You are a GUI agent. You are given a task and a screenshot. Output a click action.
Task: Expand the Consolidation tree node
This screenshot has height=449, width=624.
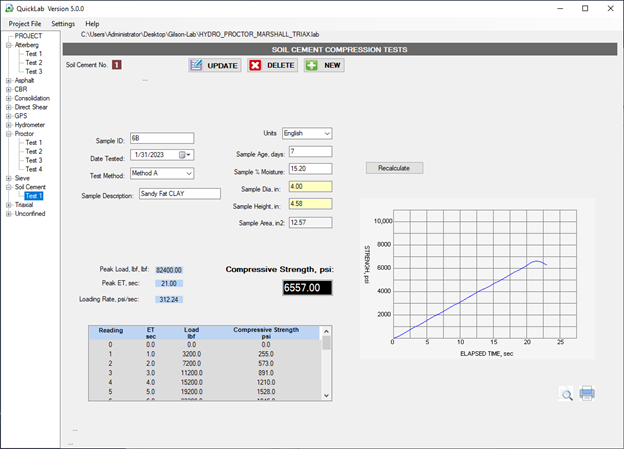9,98
